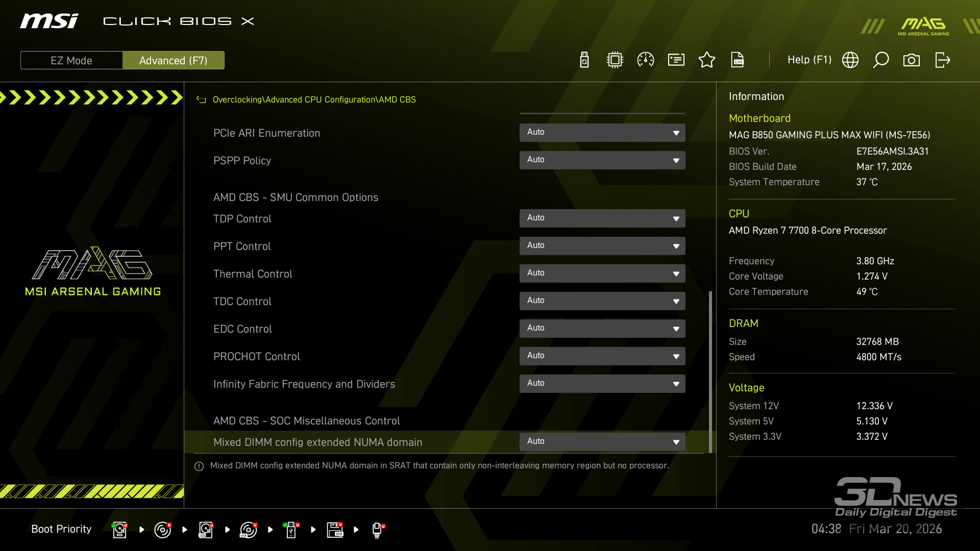980x551 pixels.
Task: Take a screenshot with camera icon
Action: pyautogui.click(x=912, y=60)
